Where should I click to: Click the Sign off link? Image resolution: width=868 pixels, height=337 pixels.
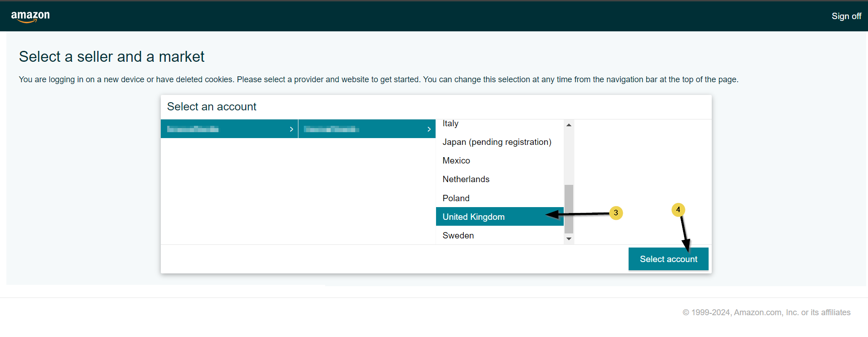coord(846,16)
